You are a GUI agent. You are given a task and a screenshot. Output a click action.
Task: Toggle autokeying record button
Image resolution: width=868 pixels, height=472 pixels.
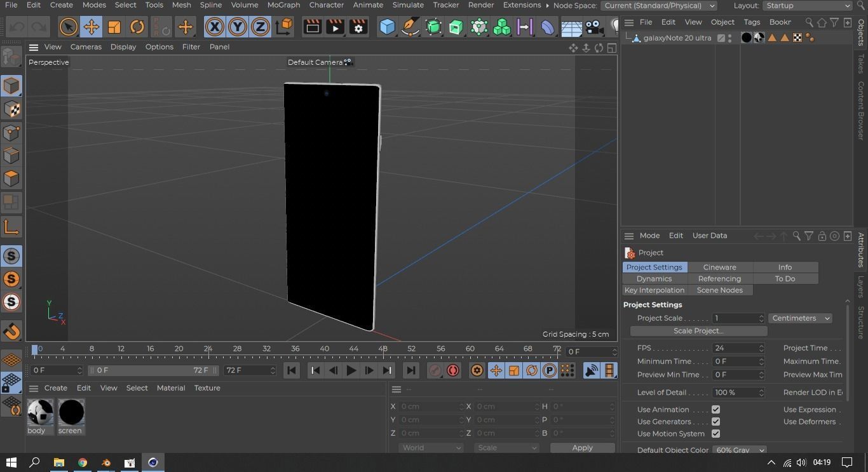coord(453,370)
